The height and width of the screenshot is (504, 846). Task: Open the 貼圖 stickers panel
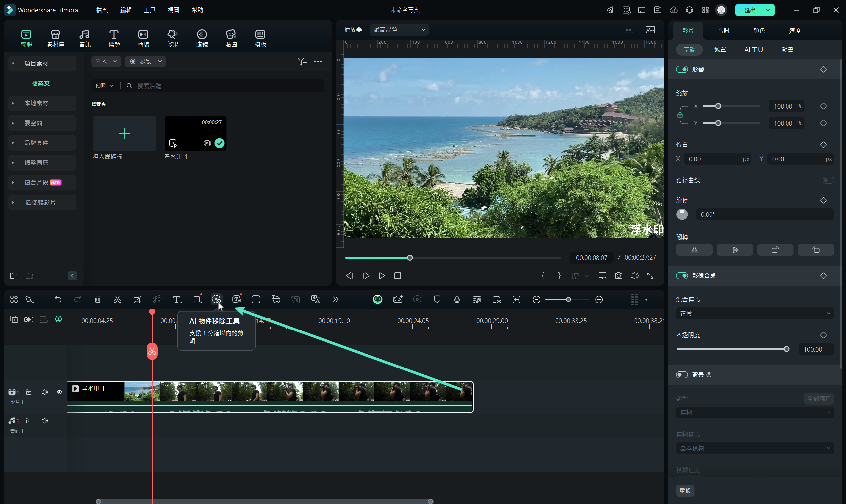pyautogui.click(x=231, y=38)
